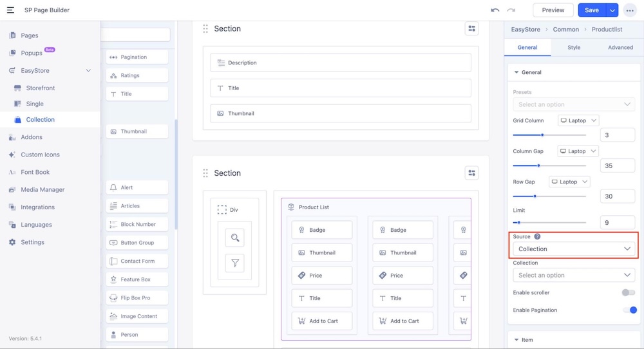The image size is (644, 349).
Task: Switch to the General tab
Action: pos(527,48)
